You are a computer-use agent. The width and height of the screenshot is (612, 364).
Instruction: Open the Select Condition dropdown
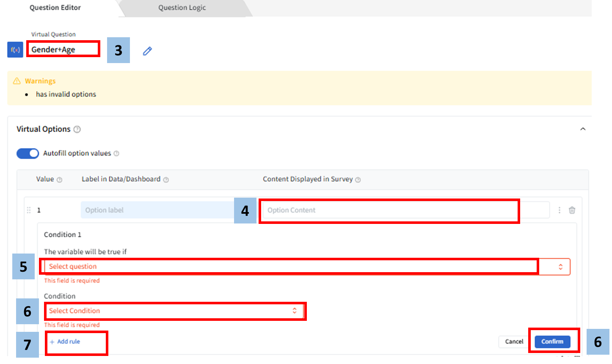pos(174,311)
